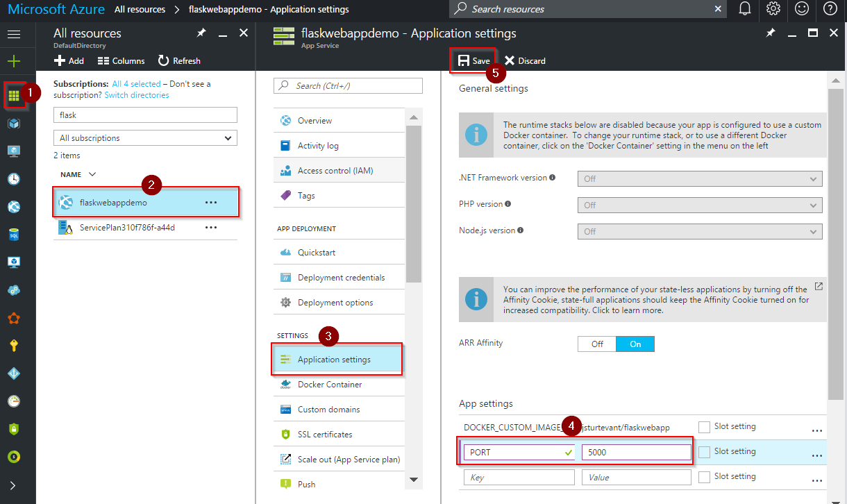The image size is (847, 504).
Task: Click the All 4 selected subscriptions link
Action: coord(137,84)
